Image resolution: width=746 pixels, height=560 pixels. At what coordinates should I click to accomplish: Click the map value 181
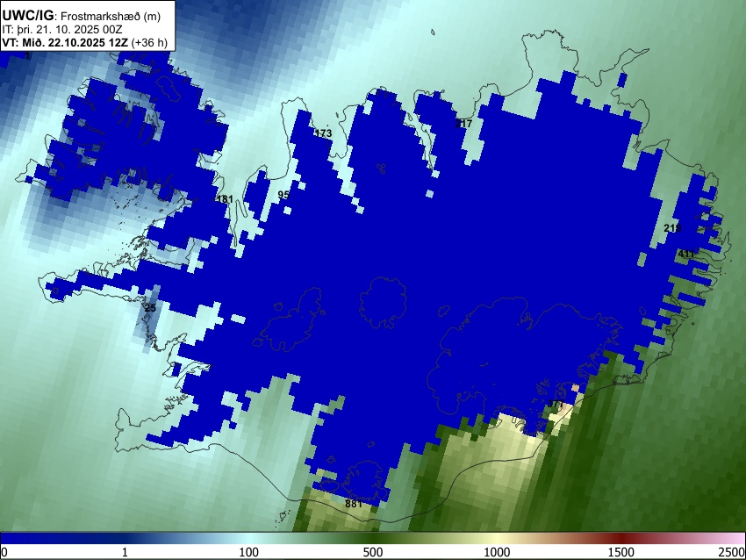[x=225, y=199]
